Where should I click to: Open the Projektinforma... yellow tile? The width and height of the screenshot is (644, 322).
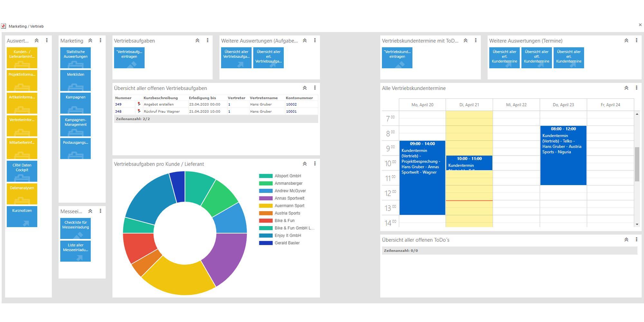(x=22, y=80)
